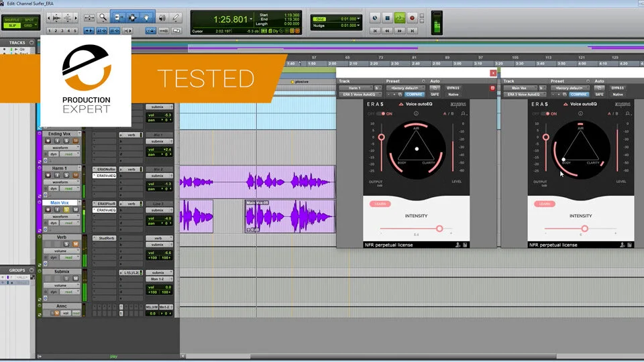Click input monitor on Harm 1 track
Viewport: 644px width, 362px height.
[57, 175]
